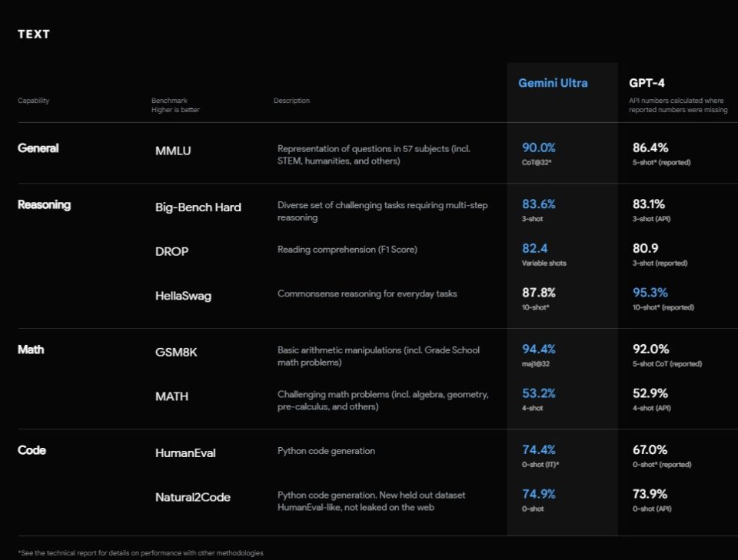Select the MMLU benchmark name
The width and height of the screenshot is (738, 560).
point(173,151)
